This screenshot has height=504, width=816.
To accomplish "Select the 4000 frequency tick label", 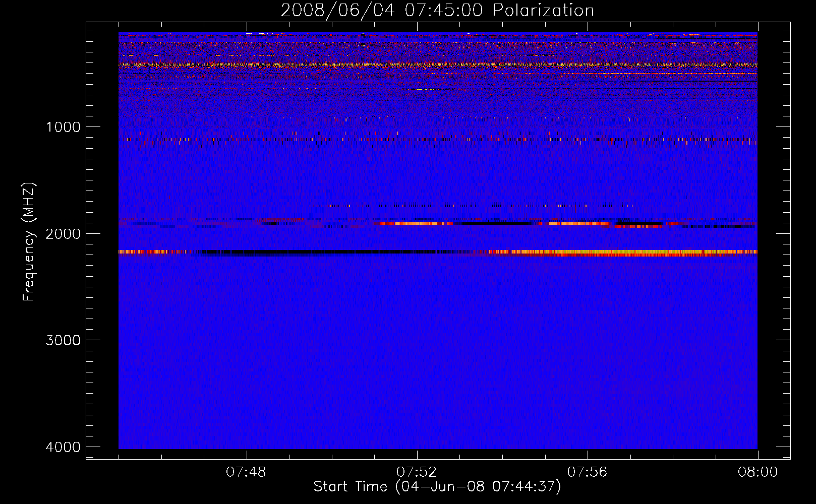I will 63,447.
